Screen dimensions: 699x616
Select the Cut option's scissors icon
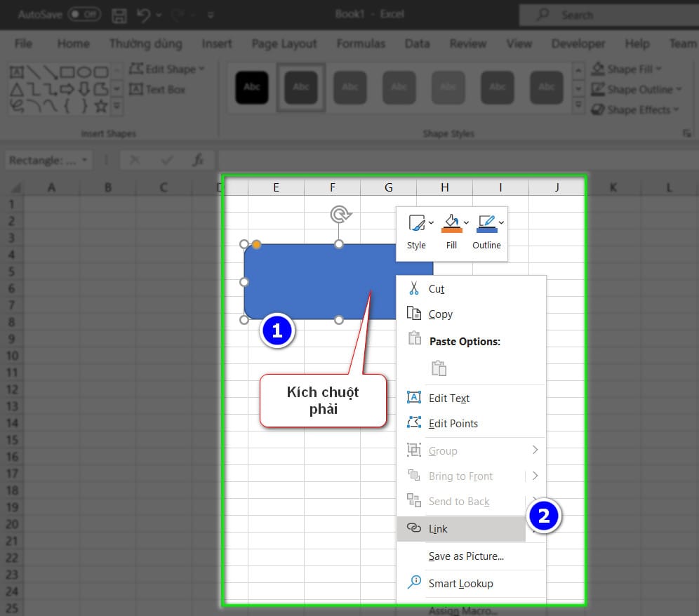click(413, 288)
